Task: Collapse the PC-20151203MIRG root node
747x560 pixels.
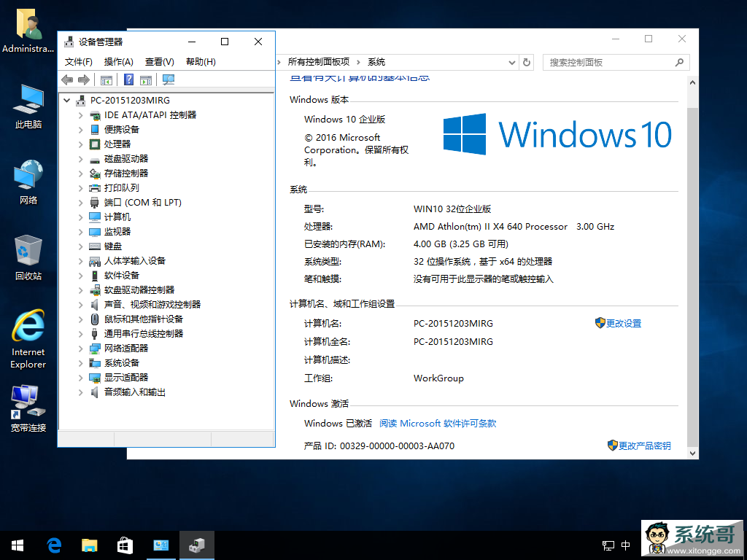Action: [x=66, y=101]
